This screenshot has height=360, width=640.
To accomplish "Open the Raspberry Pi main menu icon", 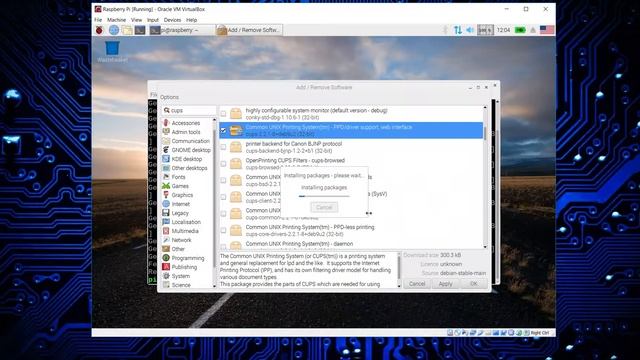I will tap(99, 30).
